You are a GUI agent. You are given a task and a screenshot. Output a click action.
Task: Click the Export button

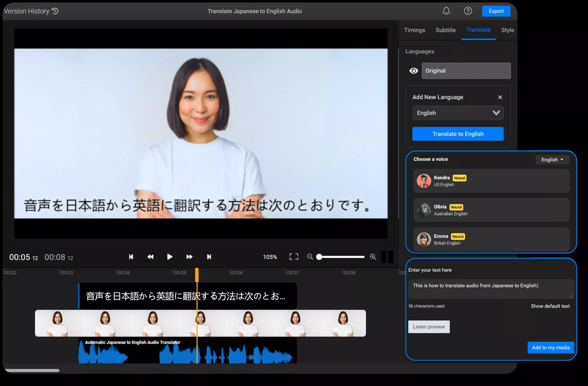[496, 11]
